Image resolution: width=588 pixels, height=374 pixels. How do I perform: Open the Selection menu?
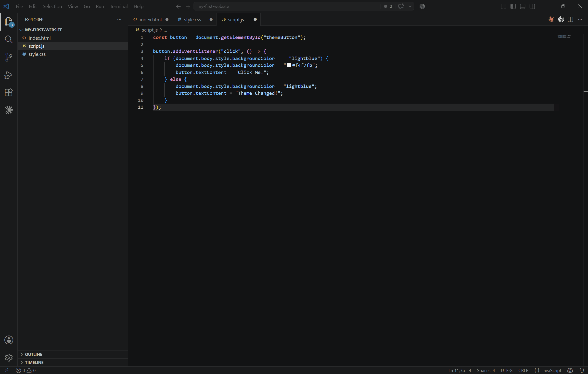(52, 6)
